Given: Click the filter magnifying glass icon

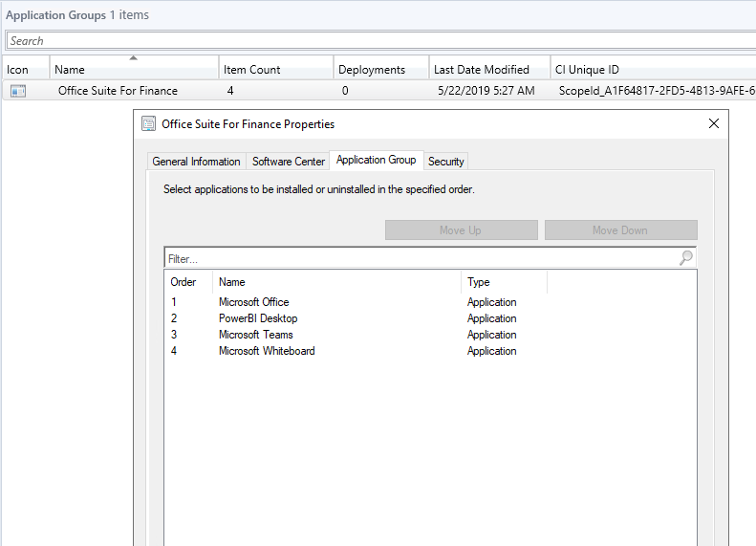Looking at the screenshot, I should pyautogui.click(x=685, y=258).
